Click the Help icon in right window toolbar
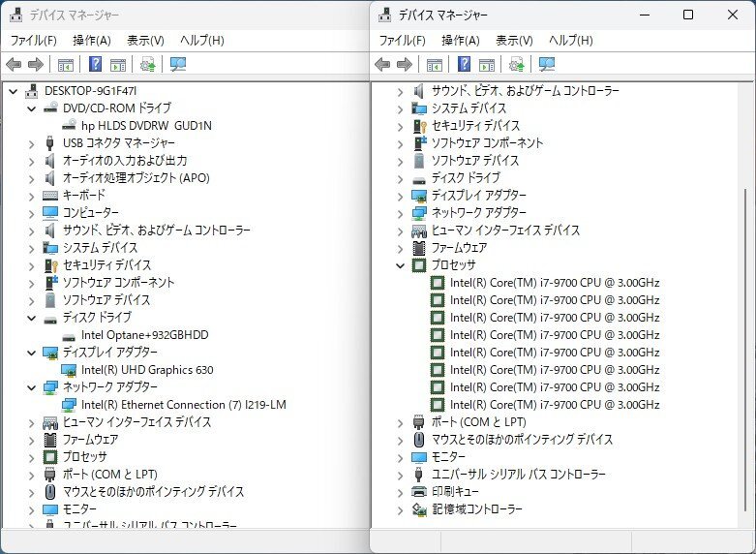Viewport: 756px width, 554px height. point(465,64)
